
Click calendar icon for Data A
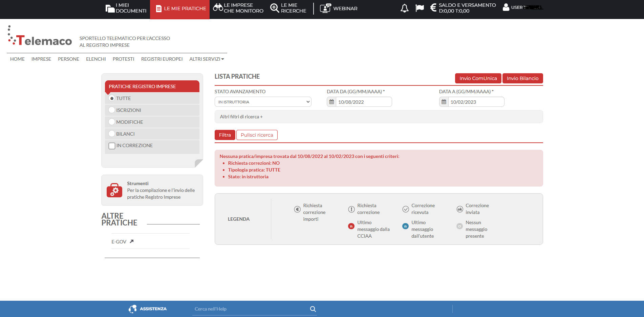tap(444, 102)
